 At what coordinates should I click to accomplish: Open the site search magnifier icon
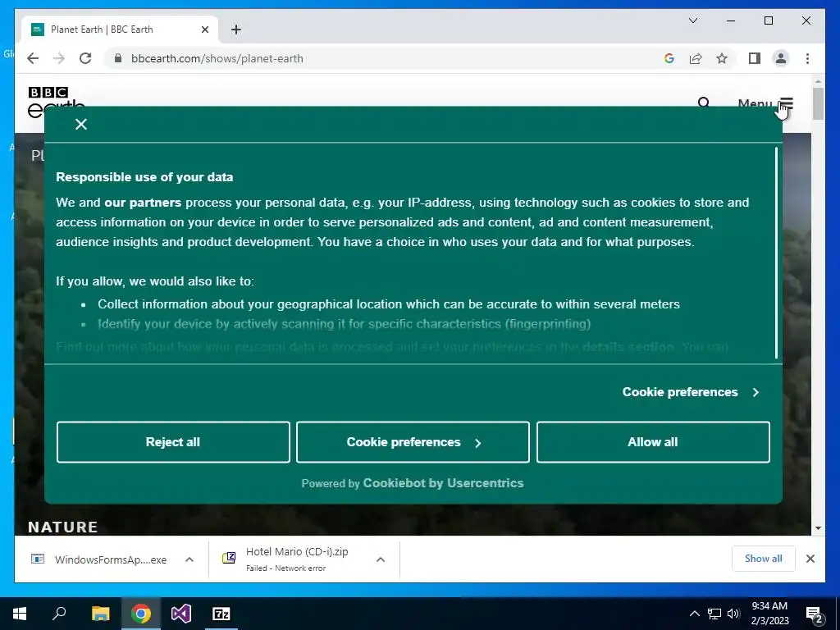tap(704, 103)
